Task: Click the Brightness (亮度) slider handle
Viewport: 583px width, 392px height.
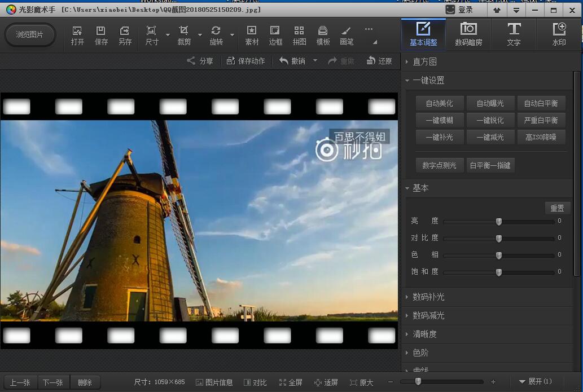Action: pyautogui.click(x=499, y=222)
